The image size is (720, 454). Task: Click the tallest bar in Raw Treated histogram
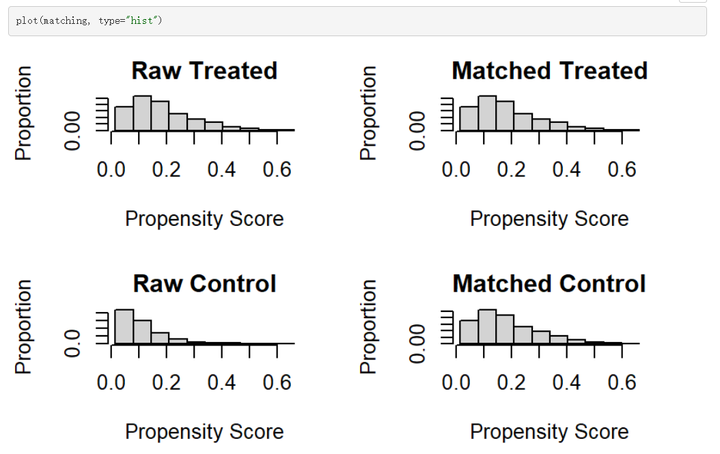142,114
